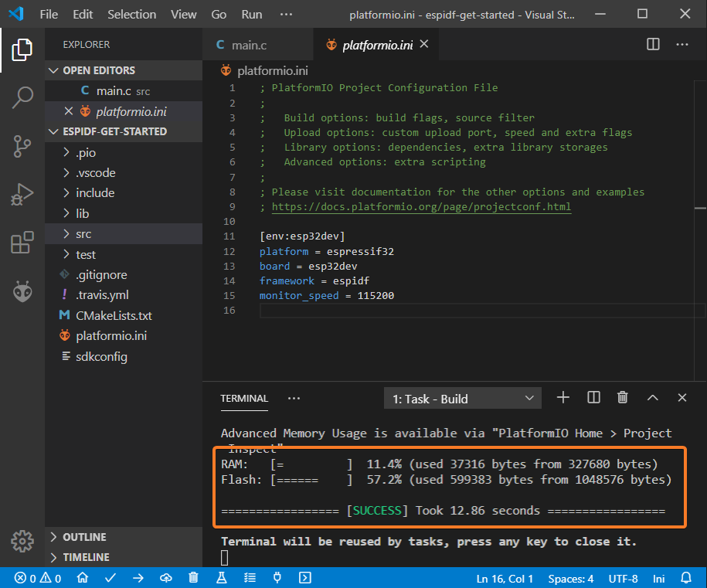Open main.c from Open Editors
Screen dimensions: 707x588
tap(124, 90)
